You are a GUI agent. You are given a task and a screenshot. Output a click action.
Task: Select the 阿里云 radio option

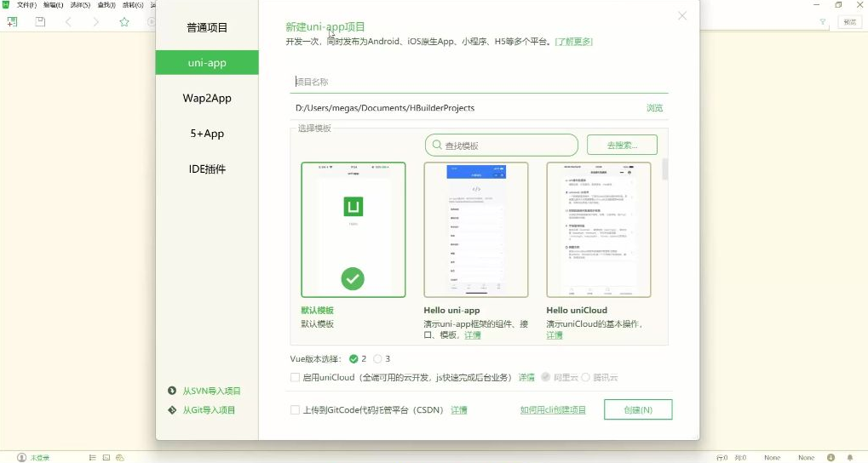pos(545,377)
